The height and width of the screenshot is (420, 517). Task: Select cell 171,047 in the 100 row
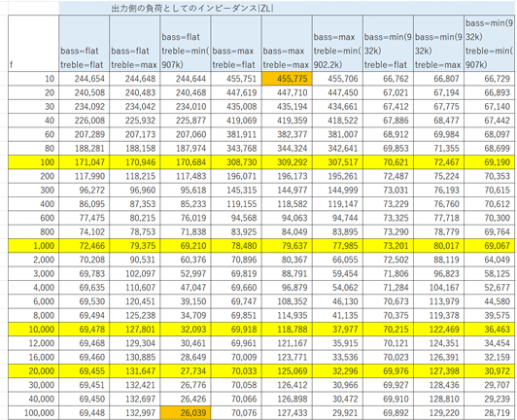(x=85, y=162)
